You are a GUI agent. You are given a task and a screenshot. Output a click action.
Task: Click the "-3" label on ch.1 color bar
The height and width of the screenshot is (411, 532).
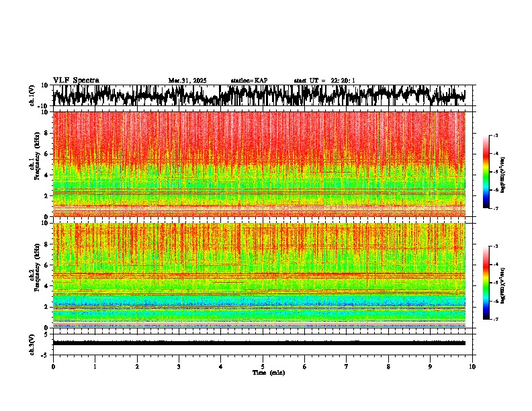click(x=495, y=136)
